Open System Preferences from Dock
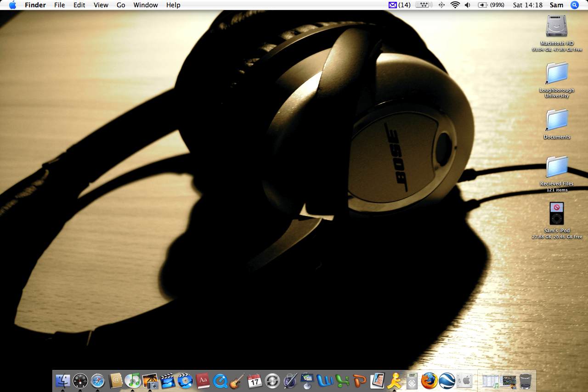The width and height of the screenshot is (588, 392). pyautogui.click(x=464, y=381)
